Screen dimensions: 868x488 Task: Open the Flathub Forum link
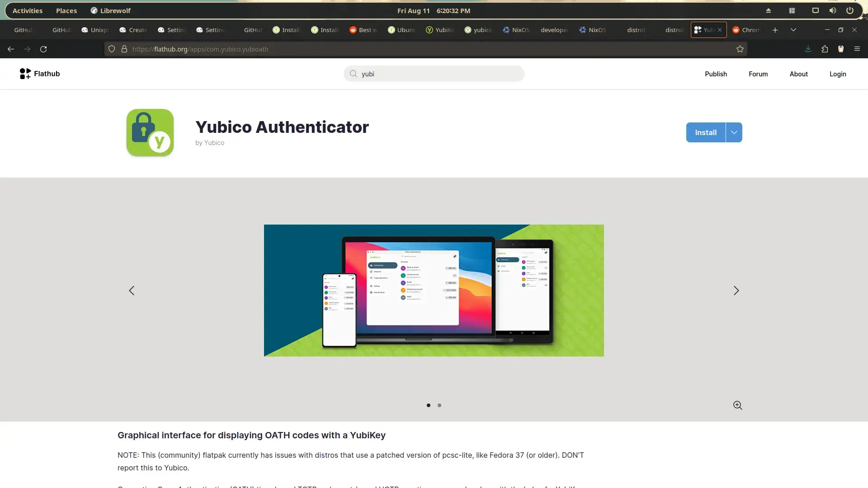(x=758, y=74)
